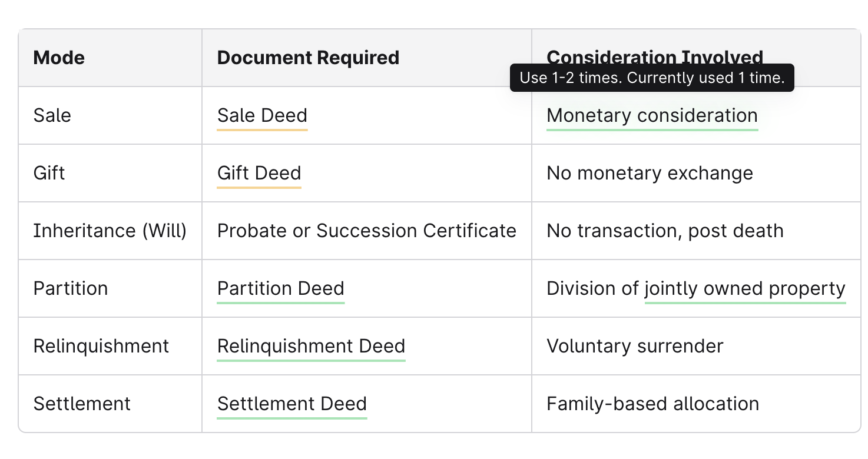
Task: Click the 'Inheritance (Will)' cell
Action: point(110,231)
